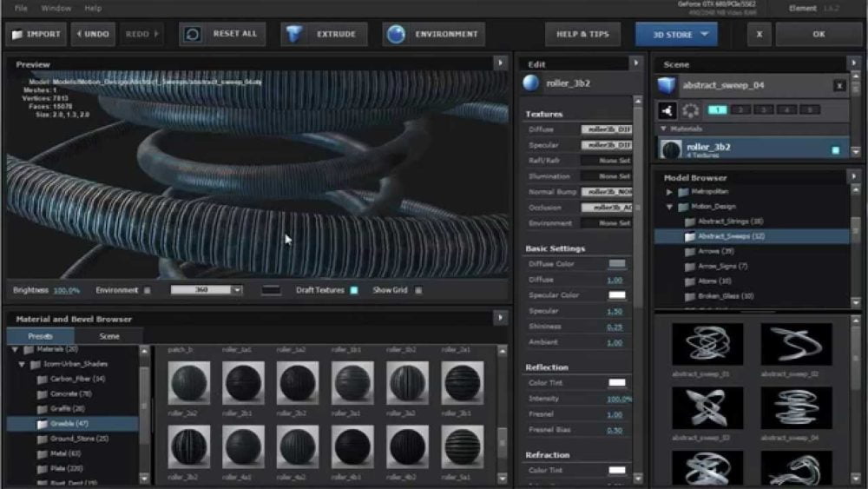Open the Reflection Color Tint swatch
The width and height of the screenshot is (868, 489).
616,383
